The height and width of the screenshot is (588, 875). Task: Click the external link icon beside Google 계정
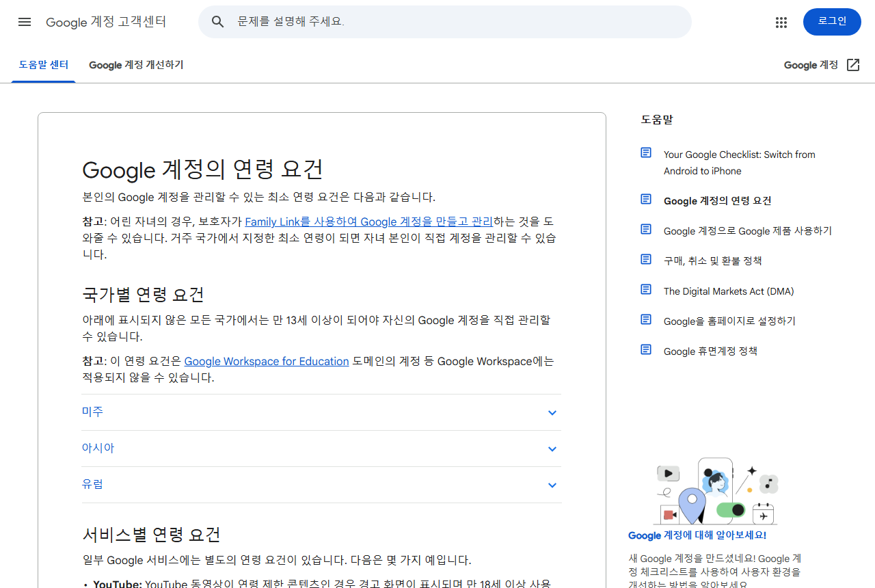point(853,65)
